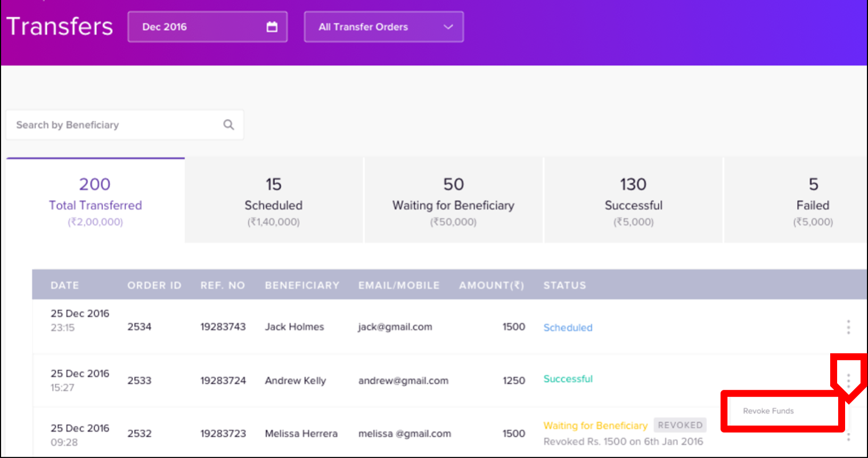Click order ID 2534
The height and width of the screenshot is (458, 868).
coord(140,327)
